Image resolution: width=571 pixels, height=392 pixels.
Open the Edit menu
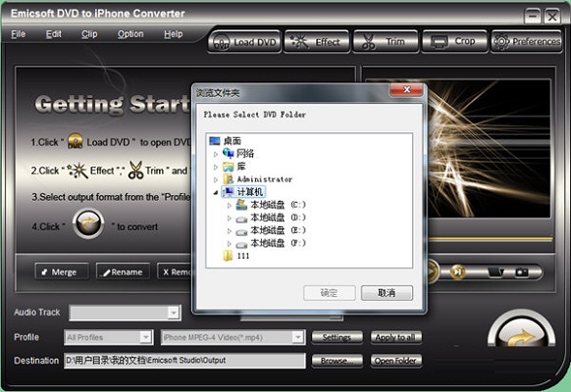pyautogui.click(x=54, y=34)
